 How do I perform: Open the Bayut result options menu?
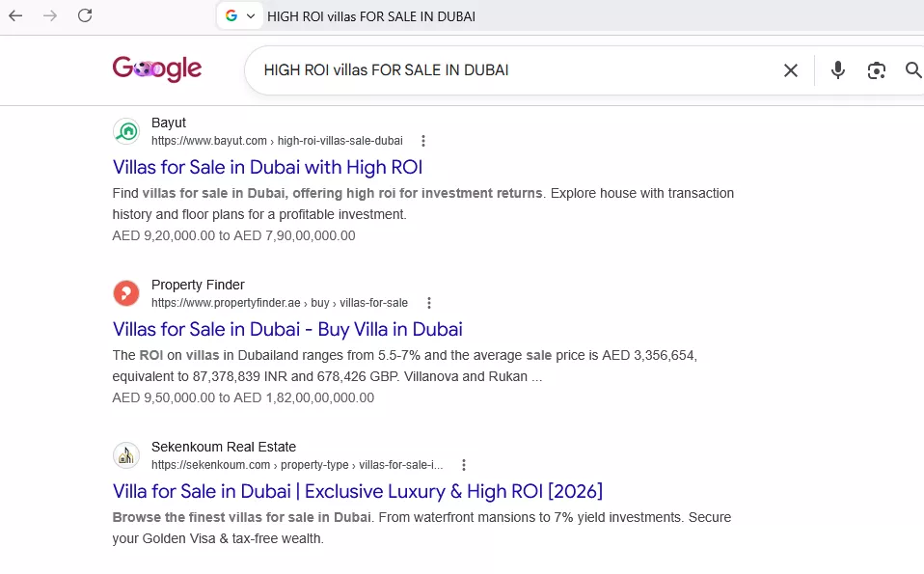pyautogui.click(x=423, y=141)
